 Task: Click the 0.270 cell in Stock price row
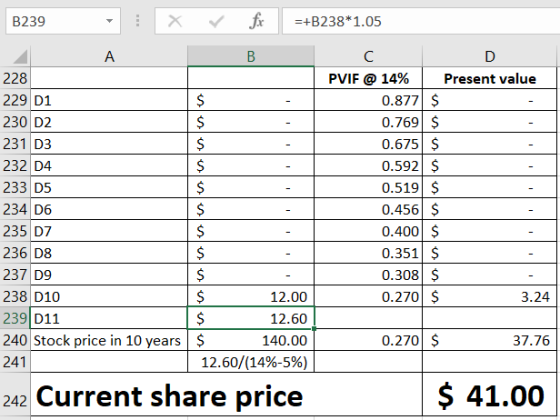point(368,340)
